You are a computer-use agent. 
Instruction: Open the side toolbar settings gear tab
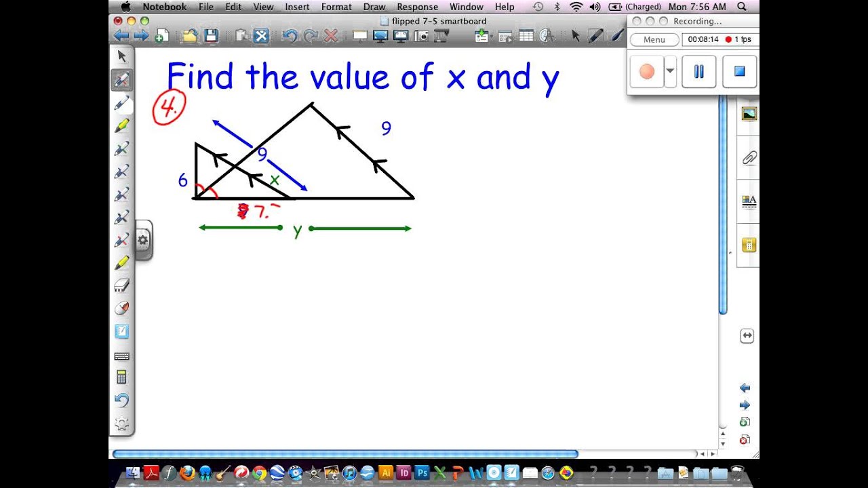[143, 240]
